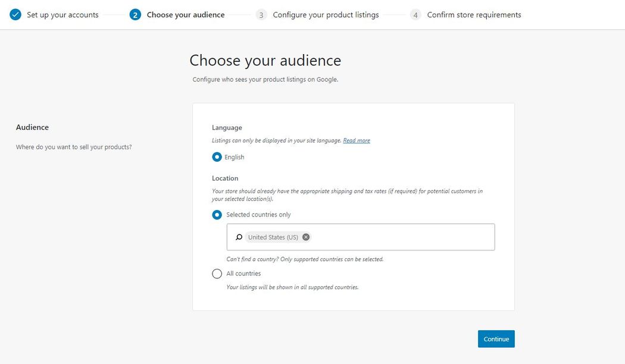
Task: Open the Read more link
Action: pyautogui.click(x=357, y=140)
